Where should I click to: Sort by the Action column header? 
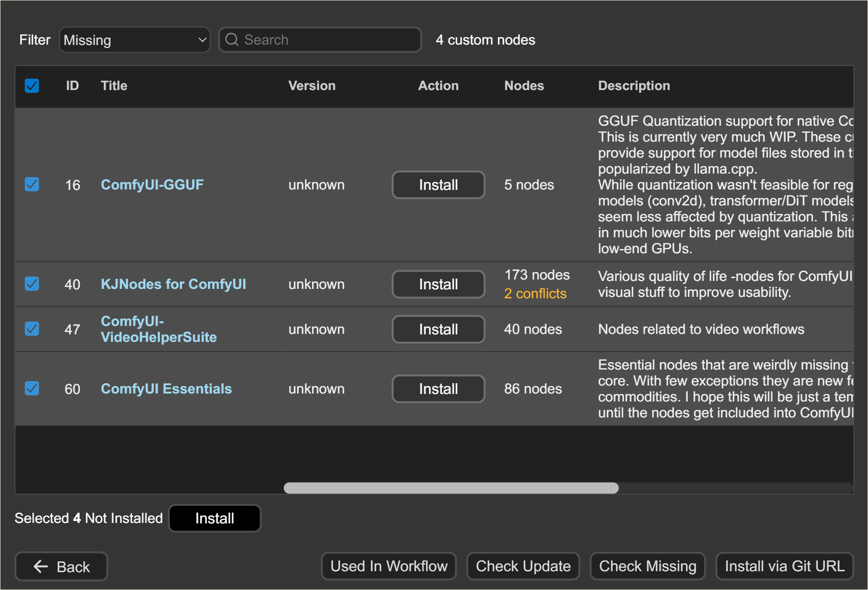[438, 86]
